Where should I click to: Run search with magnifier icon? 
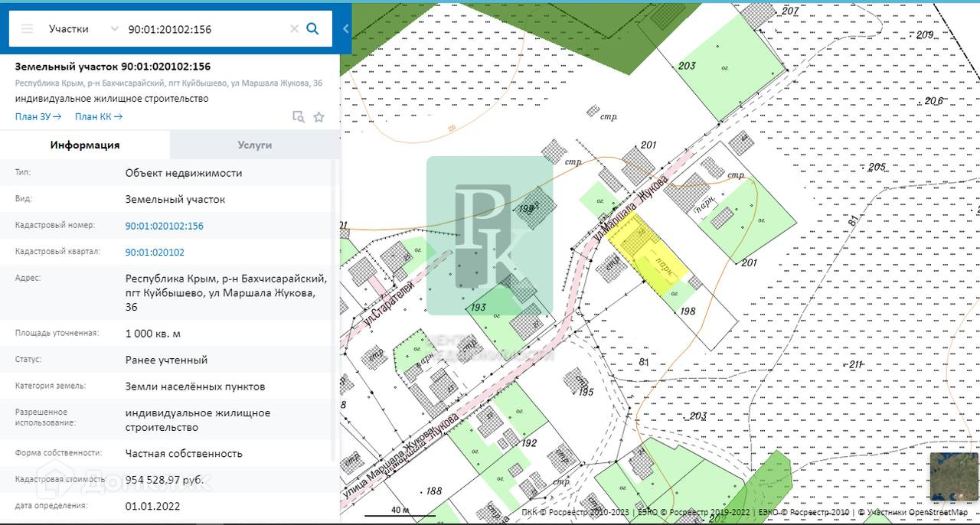click(312, 29)
